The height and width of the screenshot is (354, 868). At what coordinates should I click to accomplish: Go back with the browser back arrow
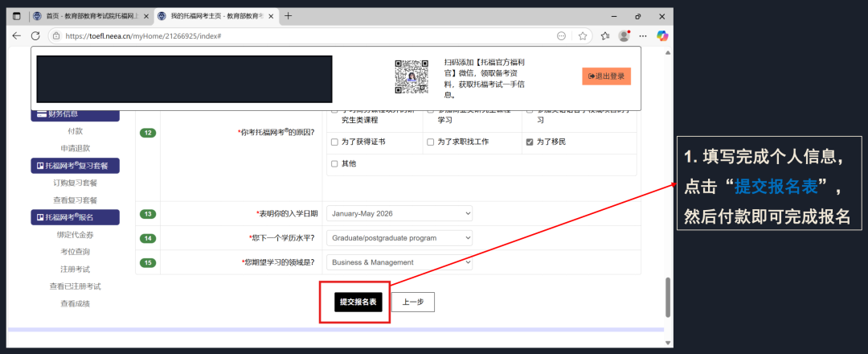pyautogui.click(x=17, y=35)
